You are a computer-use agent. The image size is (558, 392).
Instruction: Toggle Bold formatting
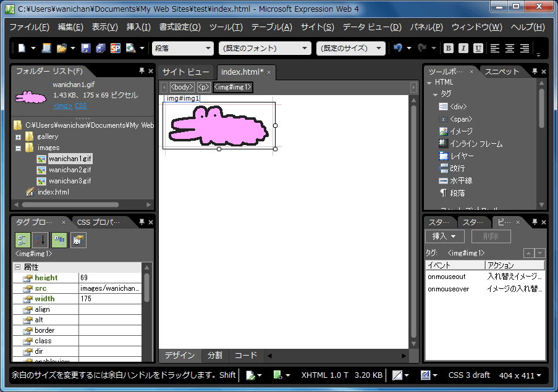(x=449, y=48)
